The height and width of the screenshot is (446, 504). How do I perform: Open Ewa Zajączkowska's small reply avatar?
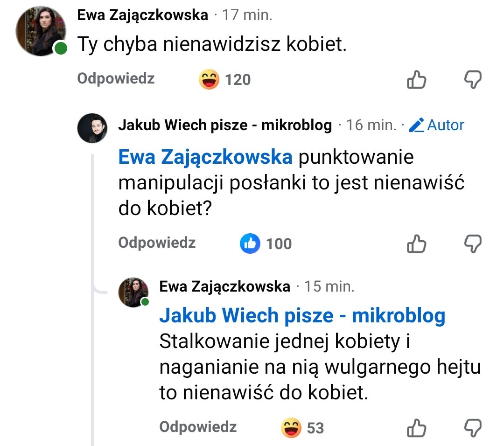point(133,293)
